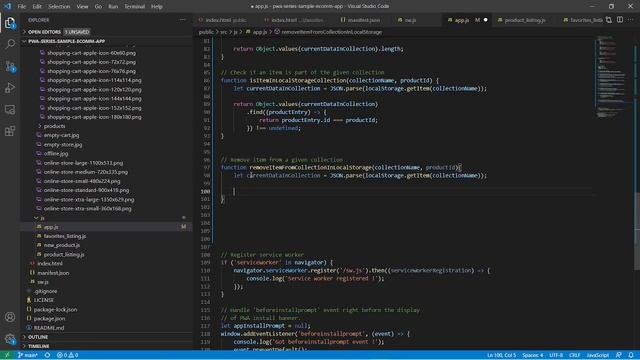Open the Source Control view
Screen dimensions: 640x360
click(10, 66)
